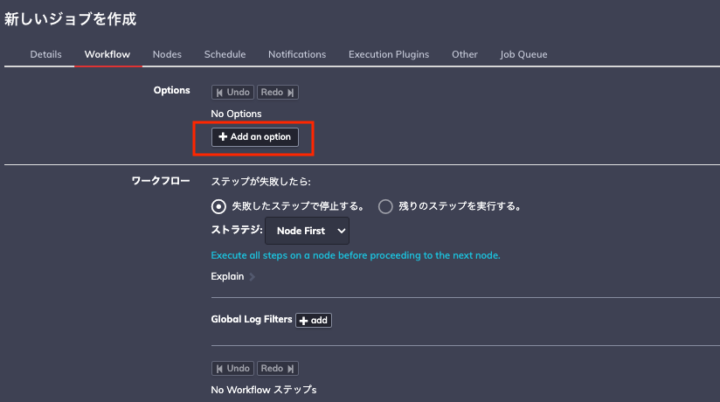Image resolution: width=720 pixels, height=402 pixels.
Task: Click the Redo button above Workflow steps
Action: point(277,369)
